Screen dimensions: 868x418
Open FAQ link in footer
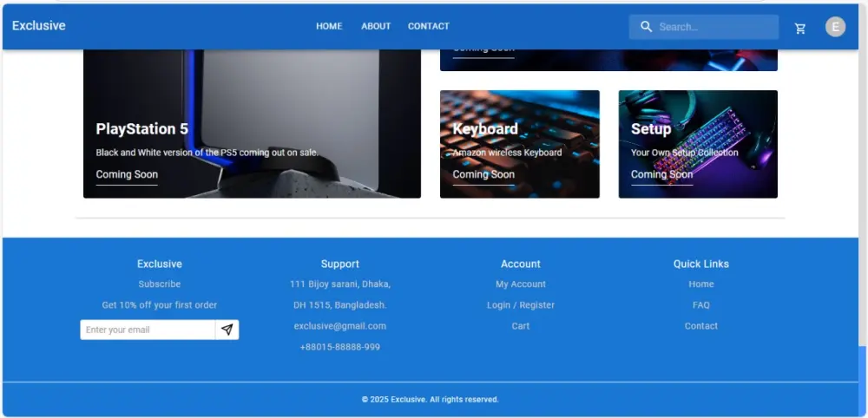coord(700,305)
